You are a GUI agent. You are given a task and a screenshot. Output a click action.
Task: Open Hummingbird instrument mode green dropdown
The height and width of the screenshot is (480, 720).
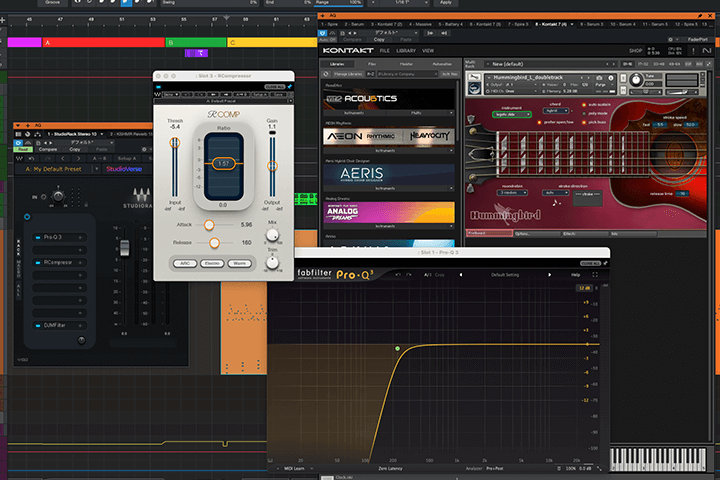[512, 114]
